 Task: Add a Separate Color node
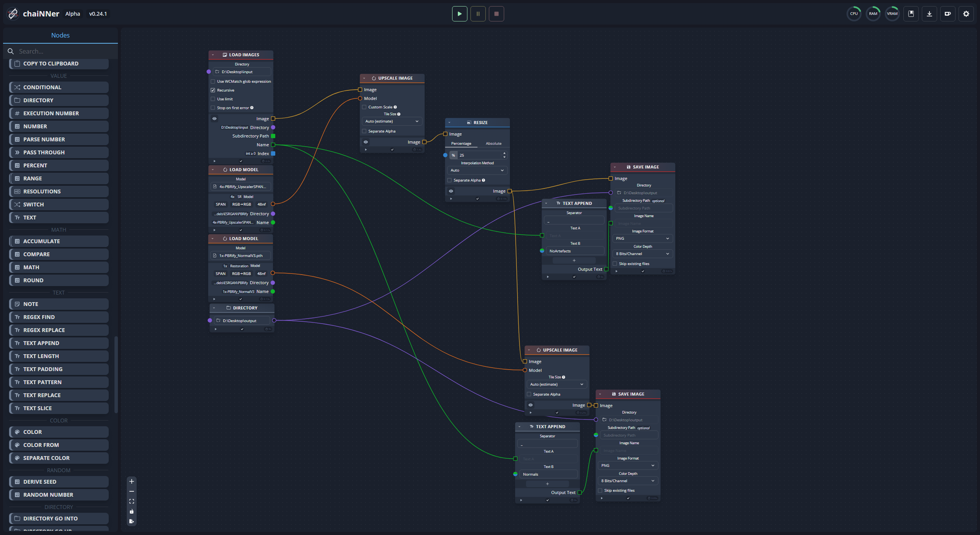click(59, 458)
